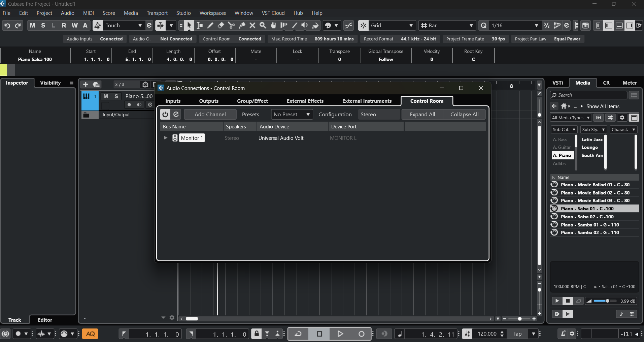Stop Media preview playback
Viewport: 644px width, 342px height.
click(x=568, y=301)
